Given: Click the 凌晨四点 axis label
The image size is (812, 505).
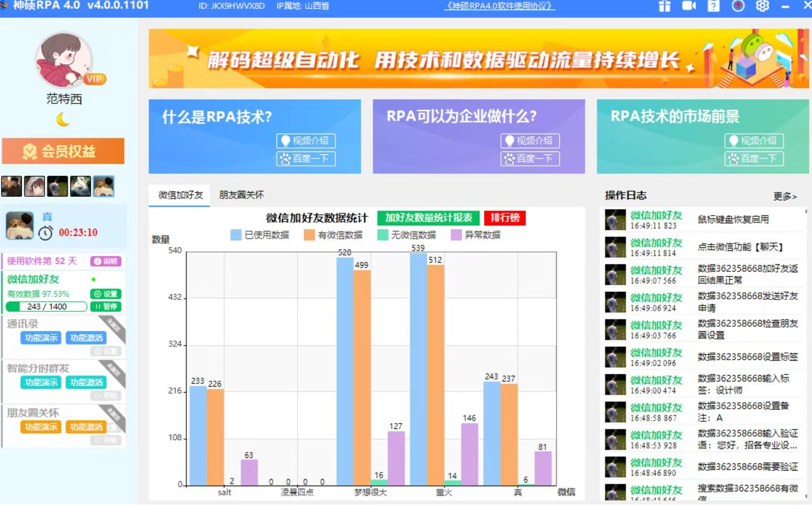Looking at the screenshot, I should coord(297,493).
